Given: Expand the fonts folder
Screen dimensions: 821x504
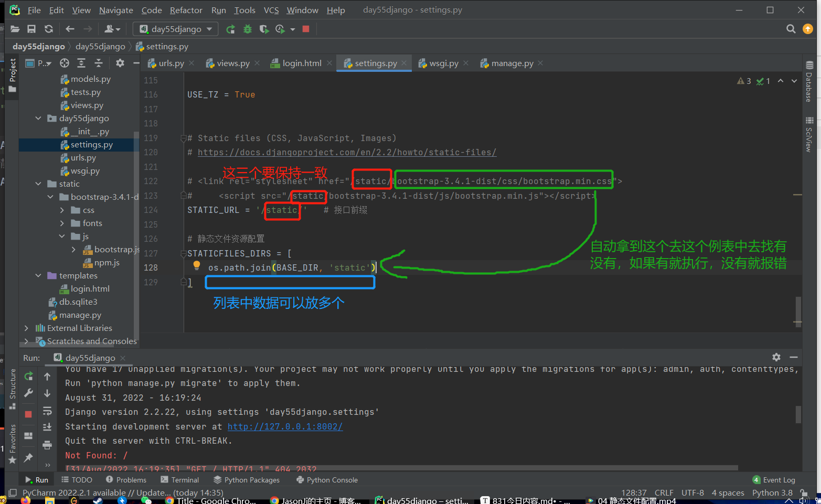Looking at the screenshot, I should (x=62, y=223).
